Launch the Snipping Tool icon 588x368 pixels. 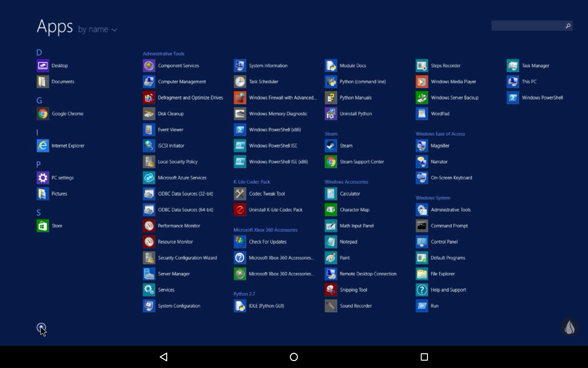coord(331,290)
